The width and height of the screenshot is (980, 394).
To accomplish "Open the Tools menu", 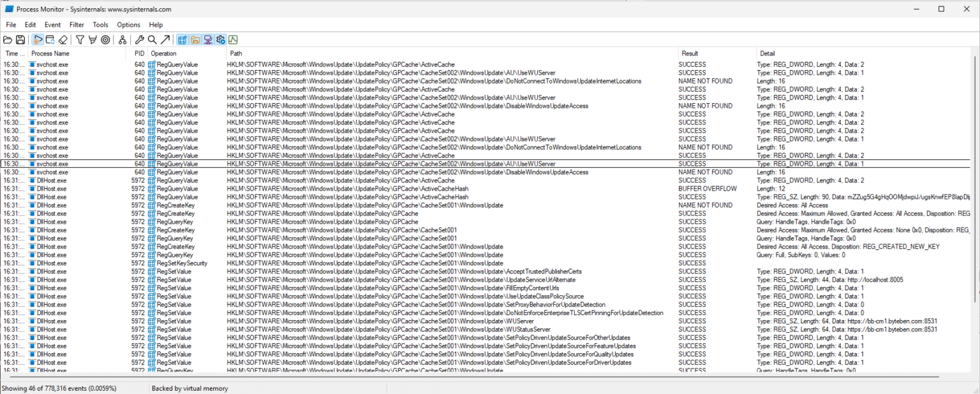I will pyautogui.click(x=100, y=24).
